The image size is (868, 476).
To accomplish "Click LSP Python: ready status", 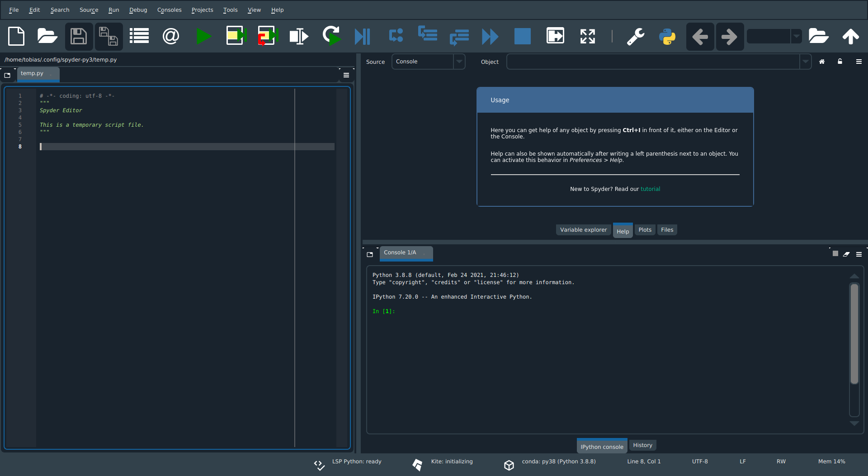I will (x=357, y=462).
